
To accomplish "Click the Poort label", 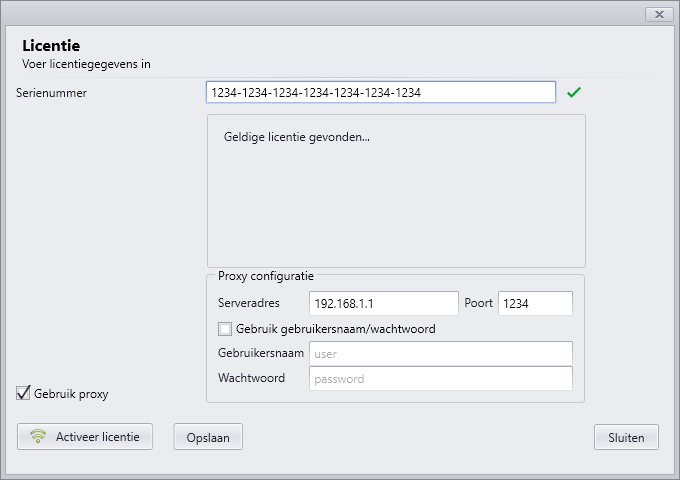I will [x=478, y=303].
